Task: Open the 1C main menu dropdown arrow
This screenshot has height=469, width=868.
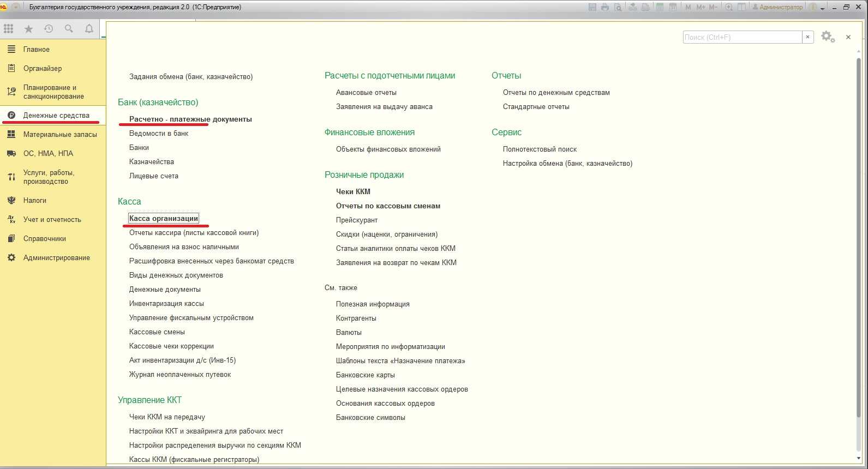Action: 15,7
